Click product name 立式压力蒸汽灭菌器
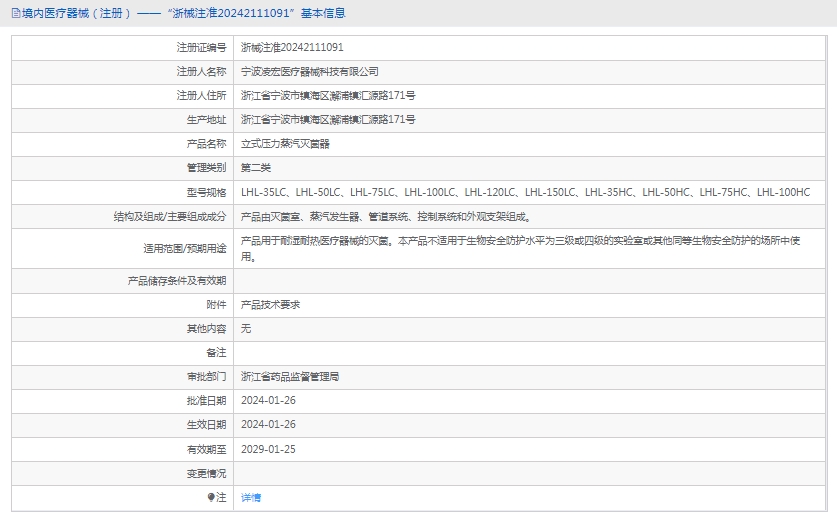 pos(285,143)
